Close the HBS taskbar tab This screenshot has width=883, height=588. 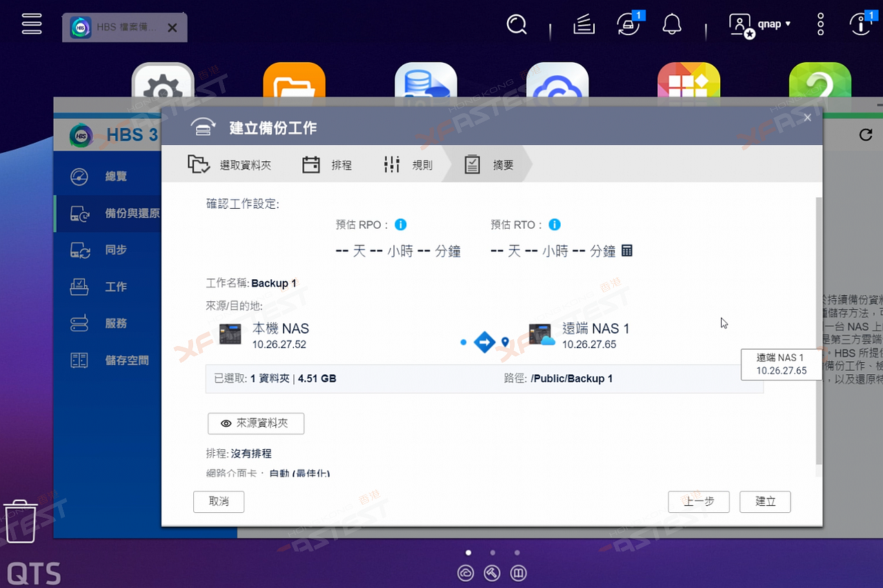172,28
